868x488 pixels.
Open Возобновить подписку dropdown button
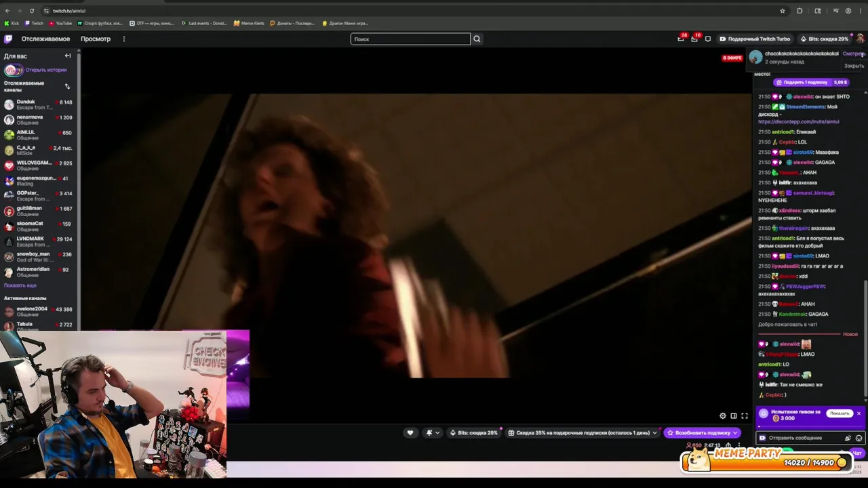703,432
